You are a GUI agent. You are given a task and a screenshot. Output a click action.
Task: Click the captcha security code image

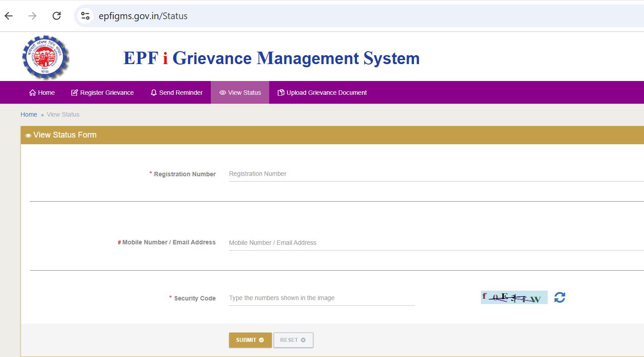click(x=514, y=297)
